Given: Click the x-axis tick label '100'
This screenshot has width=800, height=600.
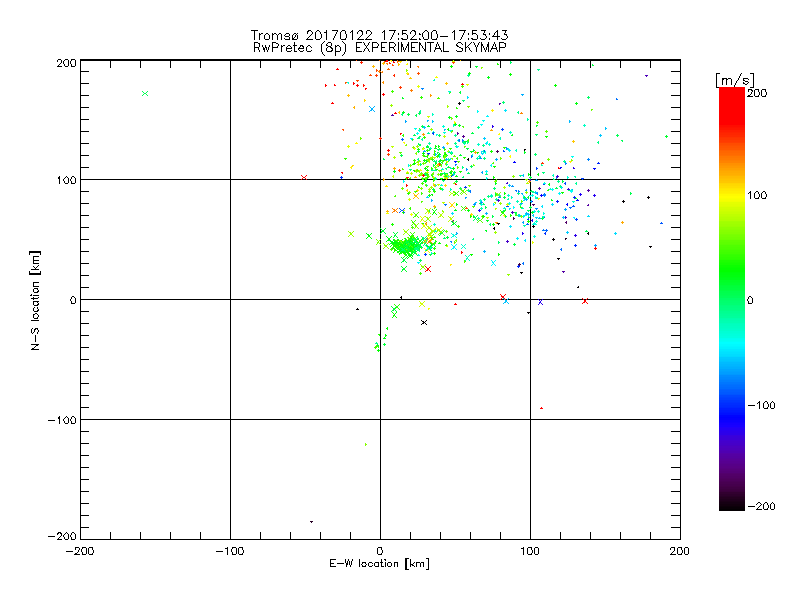Looking at the screenshot, I should pos(530,551).
